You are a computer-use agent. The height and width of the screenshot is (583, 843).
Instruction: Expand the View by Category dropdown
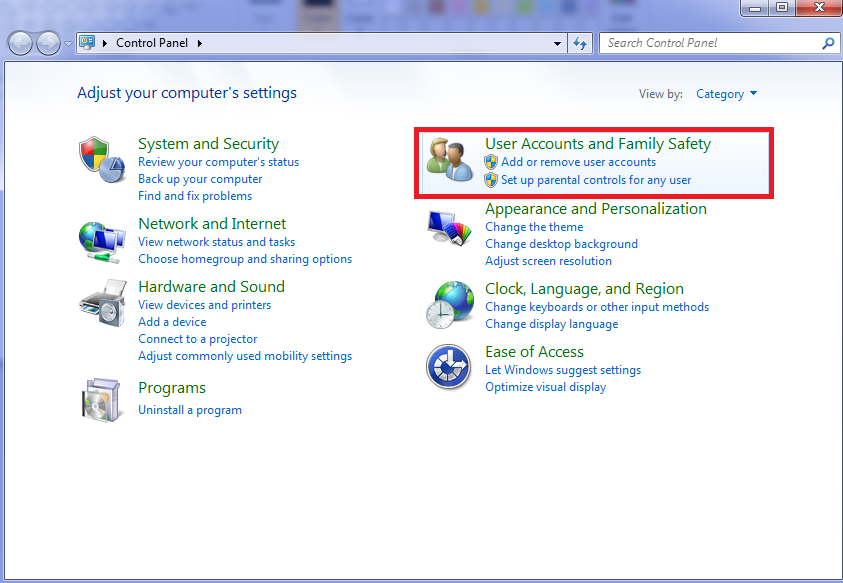(x=727, y=94)
